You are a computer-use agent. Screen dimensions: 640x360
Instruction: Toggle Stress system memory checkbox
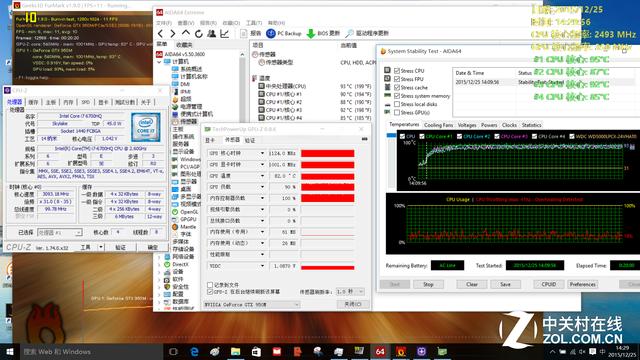[397, 96]
